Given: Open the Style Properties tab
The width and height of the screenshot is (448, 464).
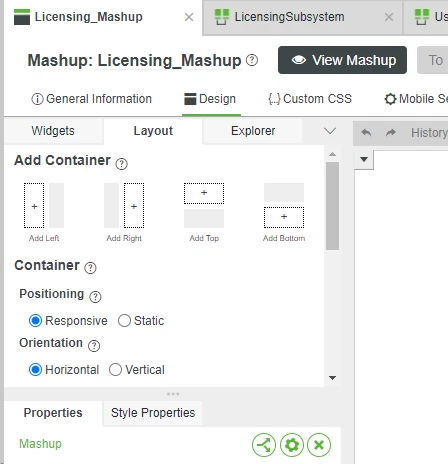Looking at the screenshot, I should coord(153,413).
